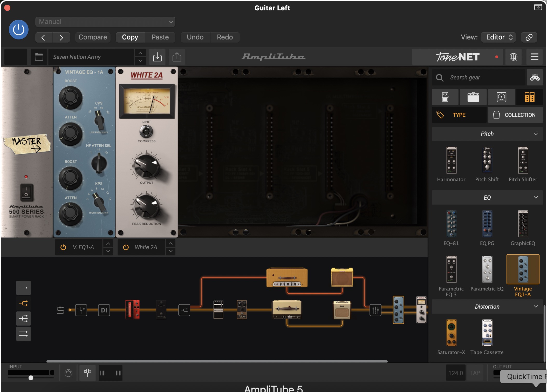This screenshot has height=392, width=547.
Task: Collapse the Distortion section
Action: click(487, 307)
